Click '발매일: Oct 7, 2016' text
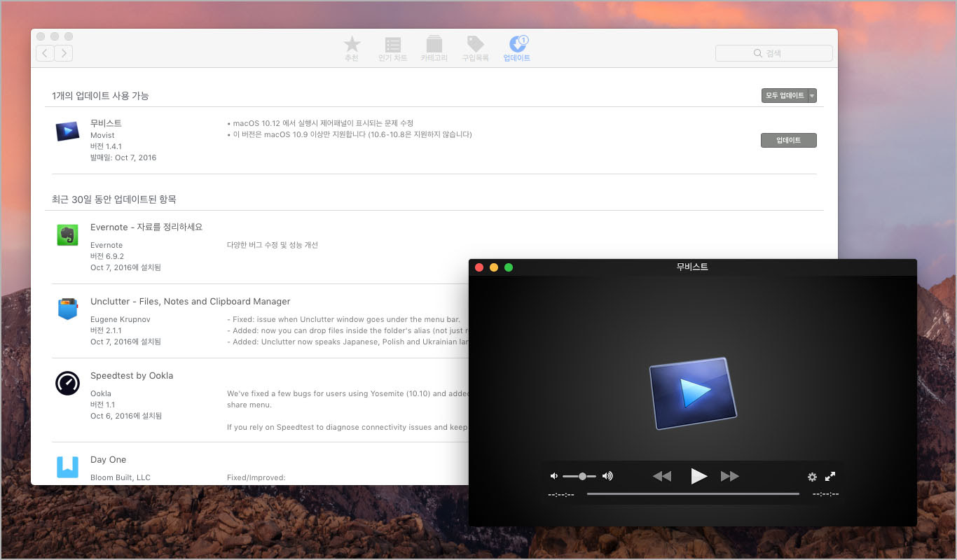 [123, 157]
